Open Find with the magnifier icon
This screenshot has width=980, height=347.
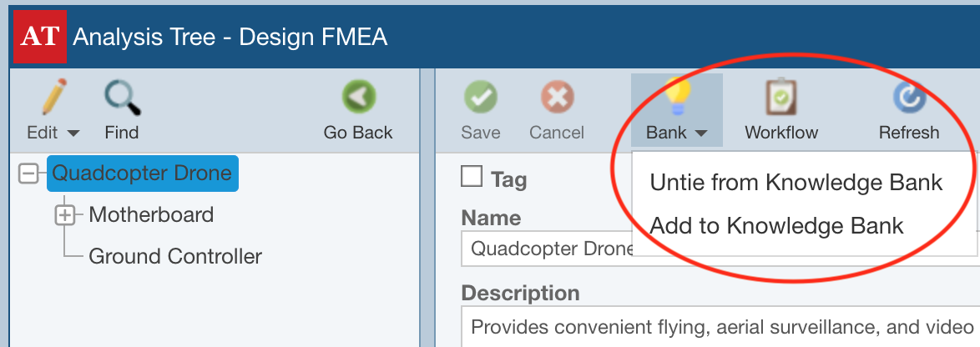click(x=122, y=97)
